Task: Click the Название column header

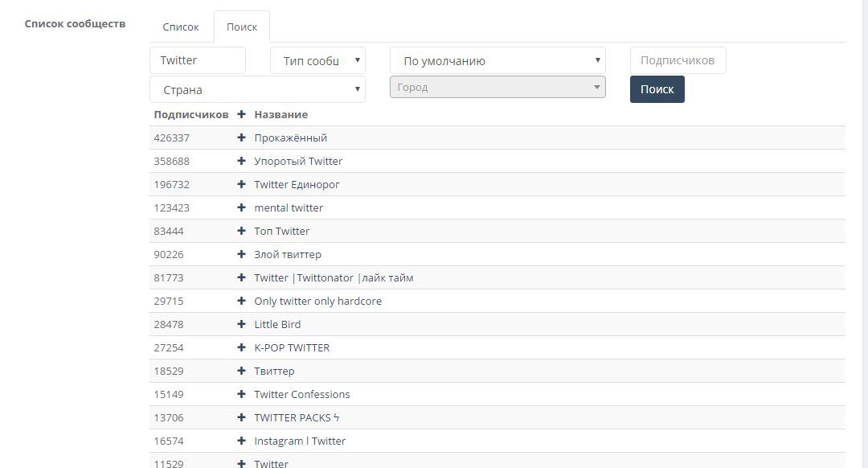Action: tap(281, 115)
